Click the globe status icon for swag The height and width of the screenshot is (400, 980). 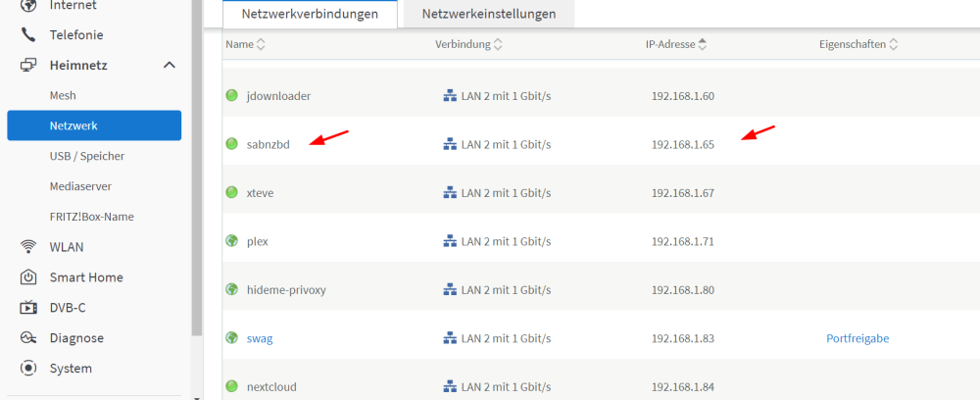232,338
